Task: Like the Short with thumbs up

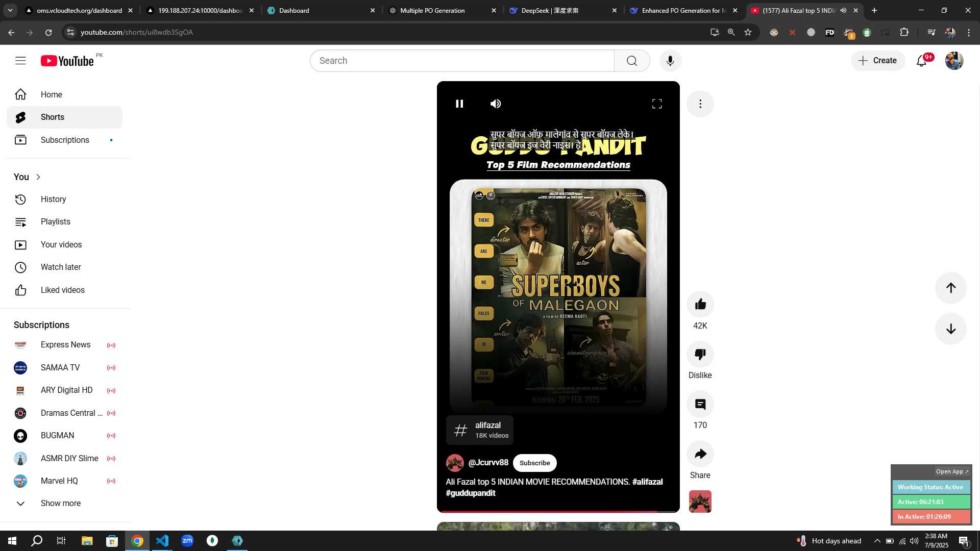Action: tap(700, 304)
